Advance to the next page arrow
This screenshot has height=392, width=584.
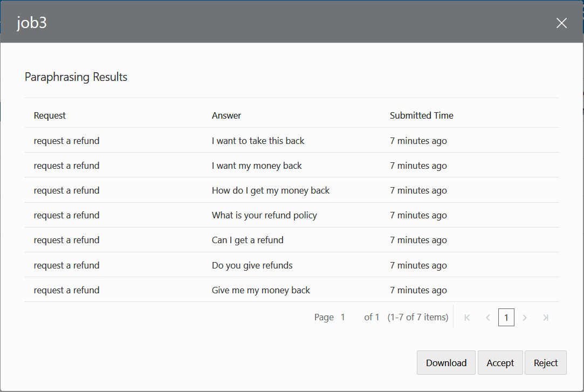pos(525,317)
